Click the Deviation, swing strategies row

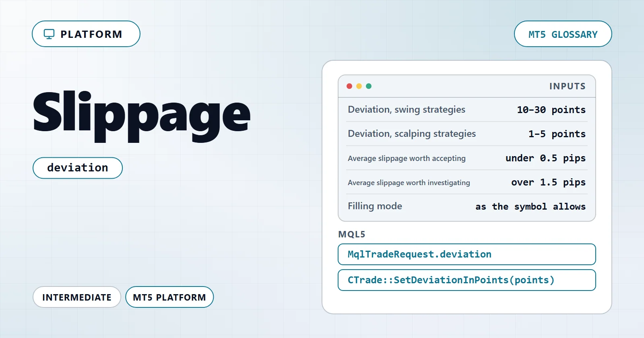[x=467, y=109]
